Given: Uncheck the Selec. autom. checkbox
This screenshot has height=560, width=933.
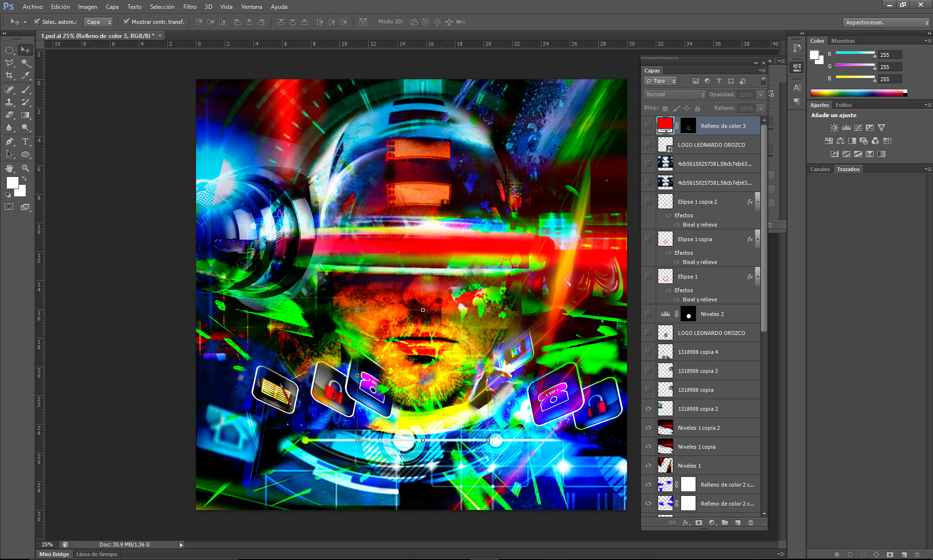Looking at the screenshot, I should (x=36, y=22).
